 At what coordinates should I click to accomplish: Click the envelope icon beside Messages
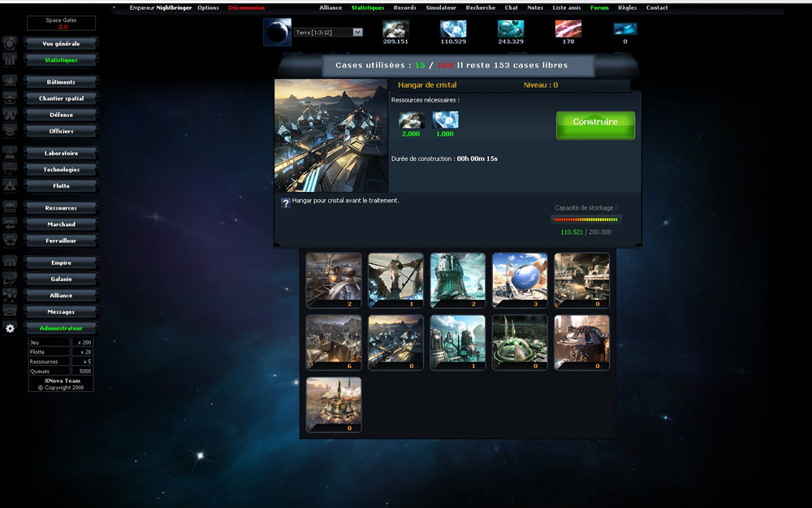(x=10, y=311)
